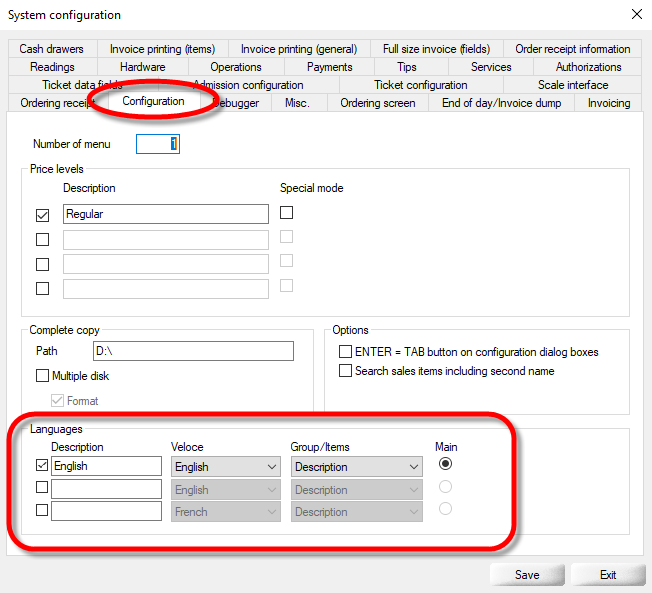Uncheck the Regular price level checkbox

click(43, 214)
